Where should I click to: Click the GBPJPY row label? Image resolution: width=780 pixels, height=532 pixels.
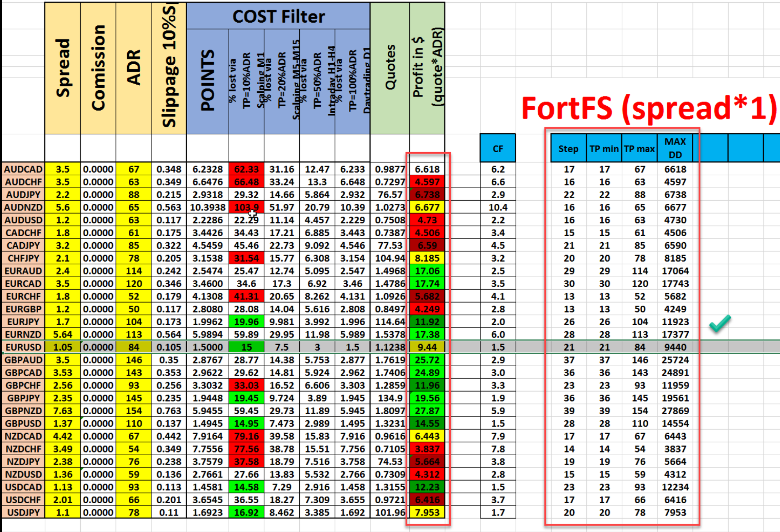click(23, 398)
